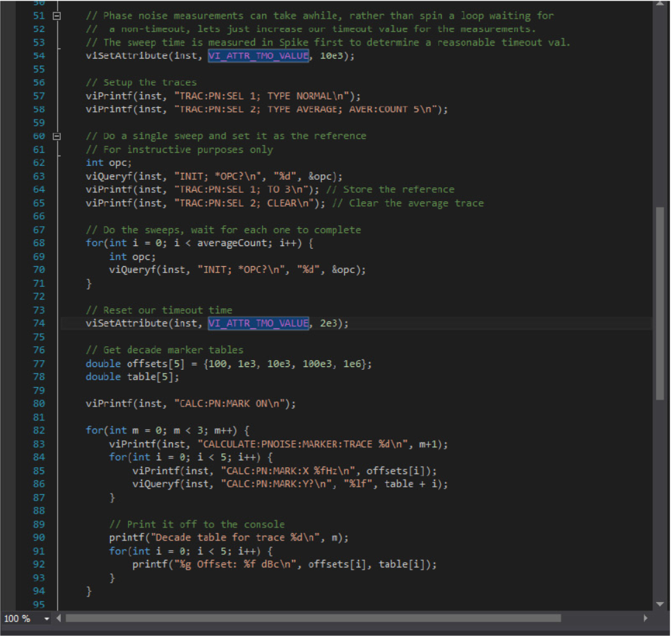This screenshot has height=638, width=672.
Task: Click the horizontal scrollbar right arrow
Action: pos(646,618)
